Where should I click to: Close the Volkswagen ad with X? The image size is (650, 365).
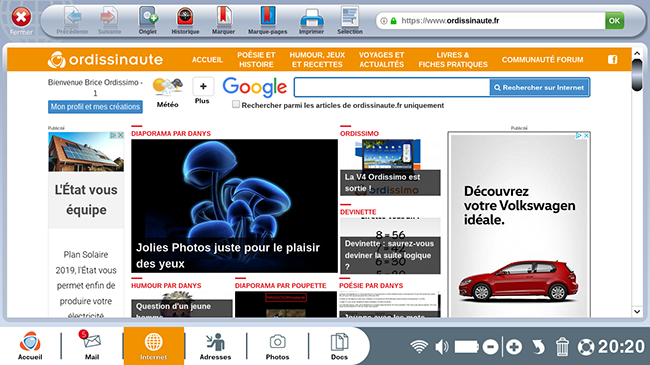pyautogui.click(x=586, y=136)
